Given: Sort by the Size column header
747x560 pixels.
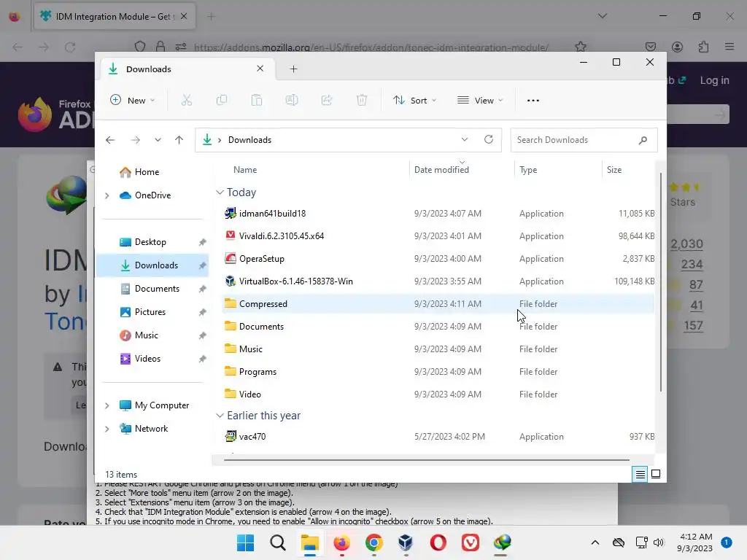Looking at the screenshot, I should (614, 170).
